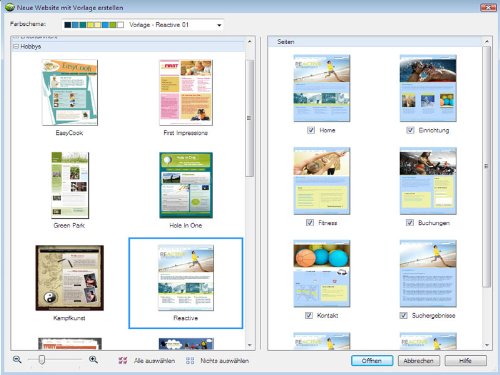Click the Einrichtung page preview thumbnail
Image resolution: width=500 pixels, height=375 pixels.
[x=428, y=88]
